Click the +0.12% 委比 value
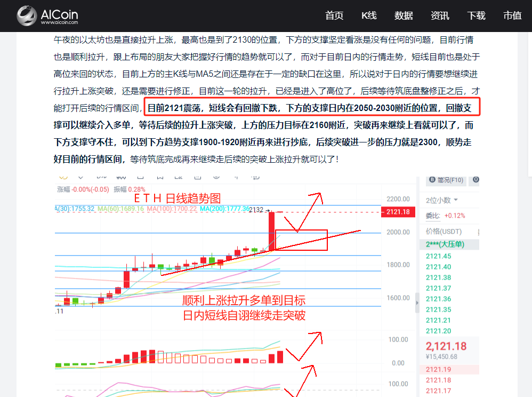Viewport: 532px width, 397px height. point(455,216)
